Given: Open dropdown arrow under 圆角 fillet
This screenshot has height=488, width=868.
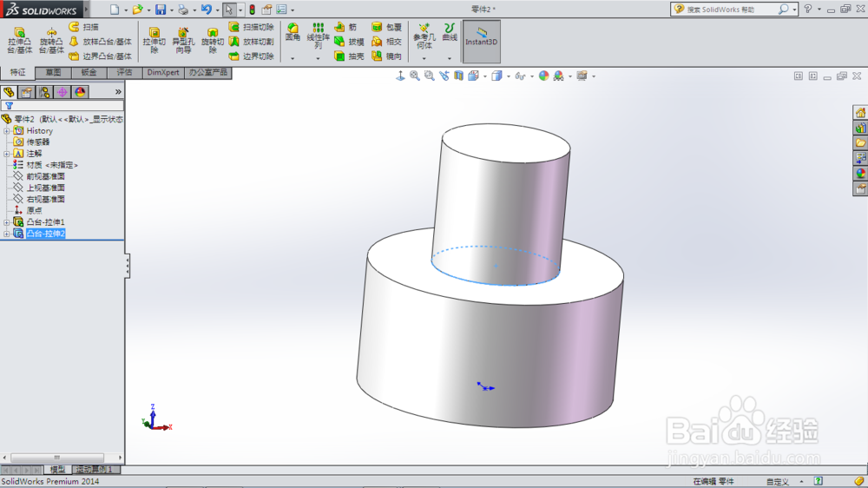Looking at the screenshot, I should click(x=293, y=58).
